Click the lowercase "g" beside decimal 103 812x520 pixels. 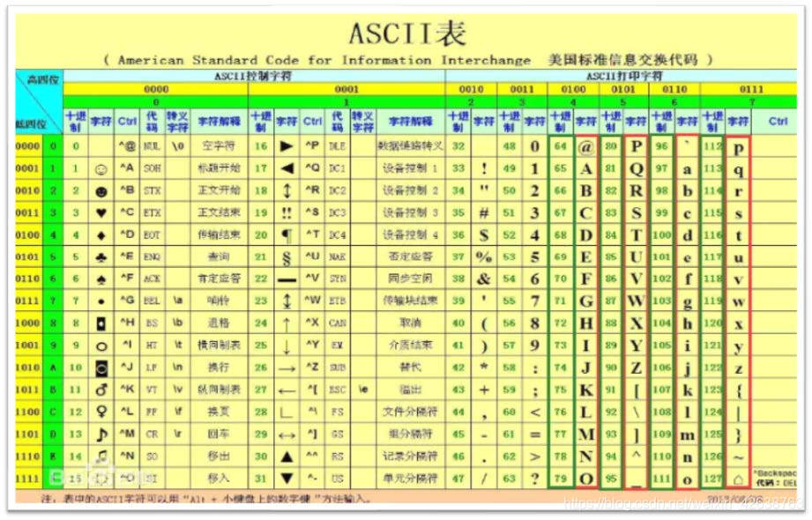pos(687,302)
